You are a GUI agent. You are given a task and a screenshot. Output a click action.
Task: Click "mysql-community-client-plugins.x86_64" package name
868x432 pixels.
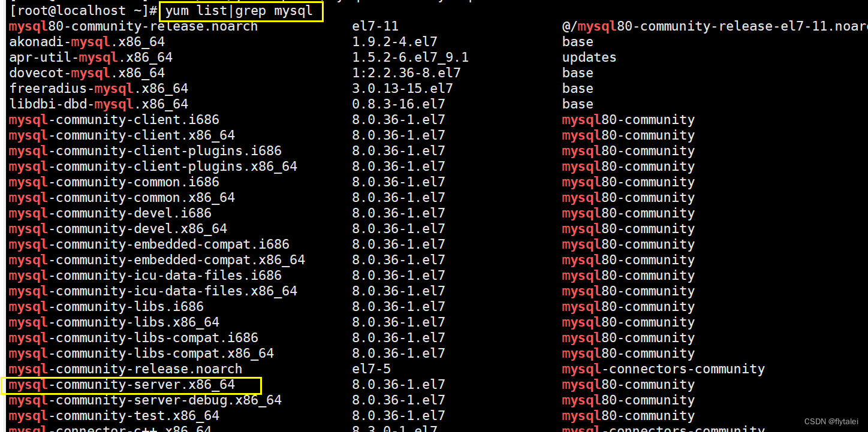[x=153, y=167]
